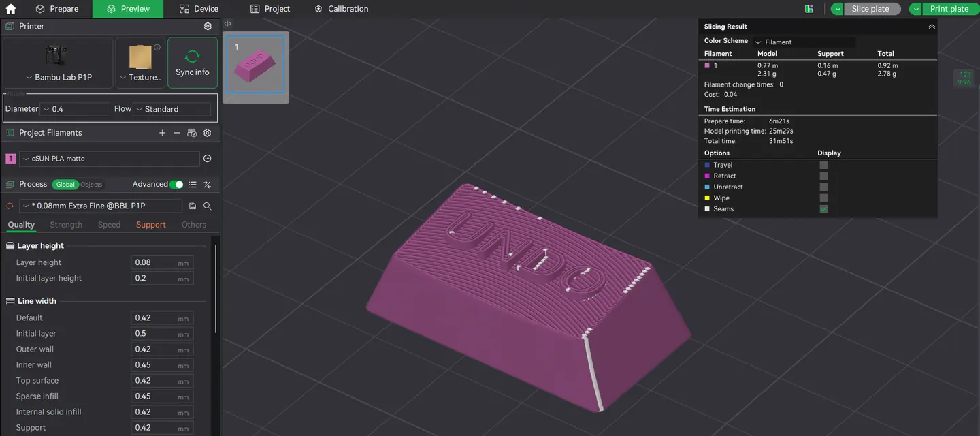
Task: Edit Initial layer height value 0.2
Action: [x=162, y=278]
